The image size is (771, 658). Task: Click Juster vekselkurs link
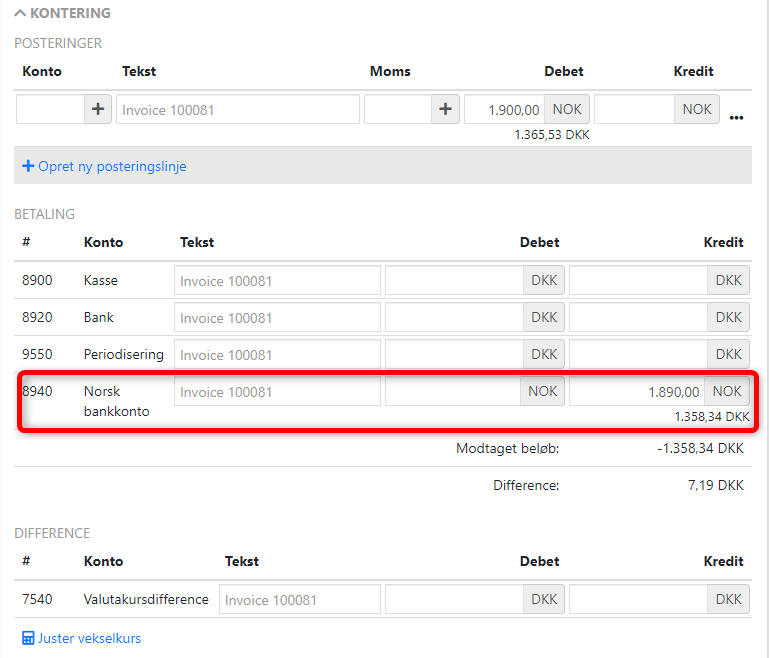(x=89, y=638)
